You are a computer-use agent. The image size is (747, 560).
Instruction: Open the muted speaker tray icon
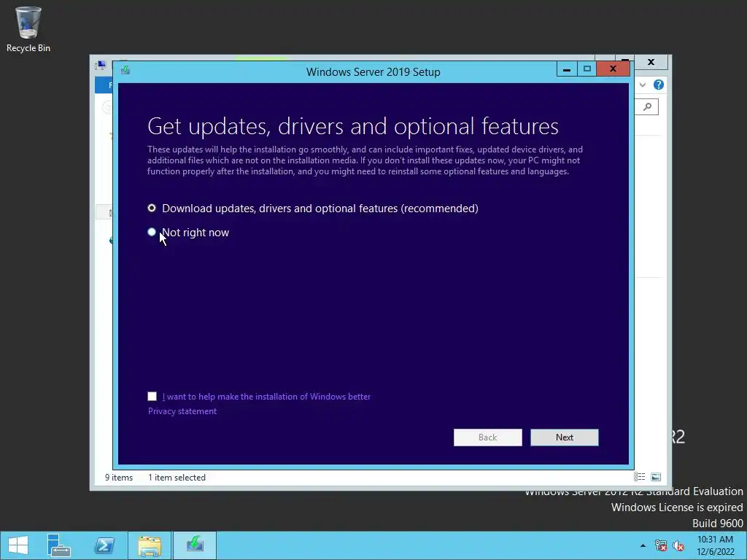(678, 545)
